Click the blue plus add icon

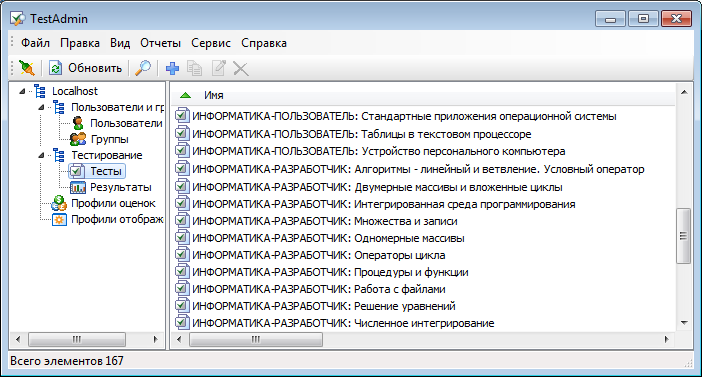tap(172, 69)
